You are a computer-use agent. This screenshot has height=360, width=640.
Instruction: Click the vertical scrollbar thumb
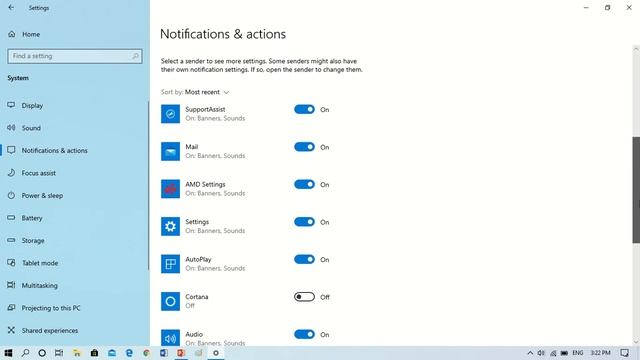(636, 190)
